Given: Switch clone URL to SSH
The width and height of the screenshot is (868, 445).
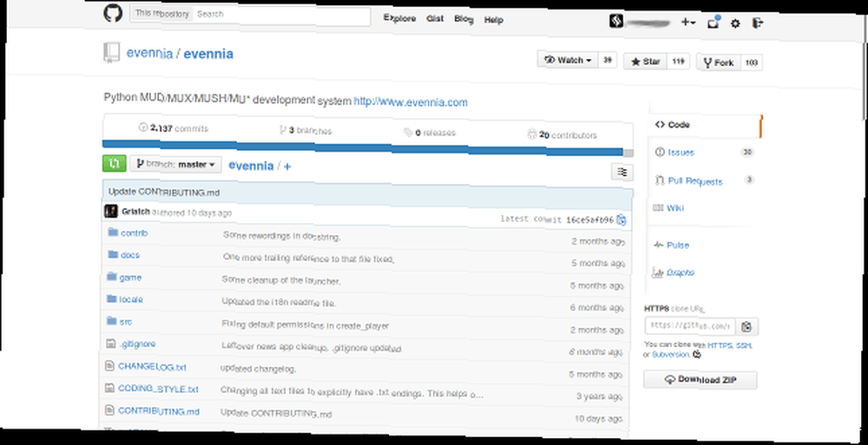Looking at the screenshot, I should [x=744, y=345].
